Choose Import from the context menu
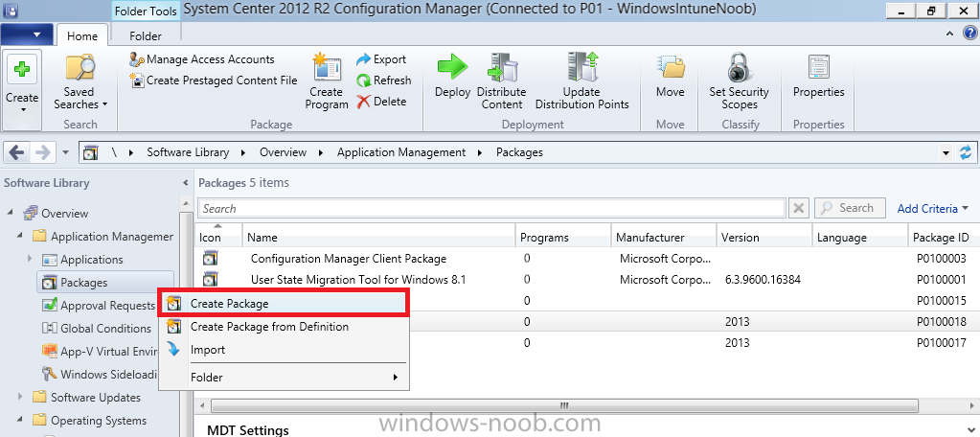980x437 pixels. pyautogui.click(x=285, y=350)
